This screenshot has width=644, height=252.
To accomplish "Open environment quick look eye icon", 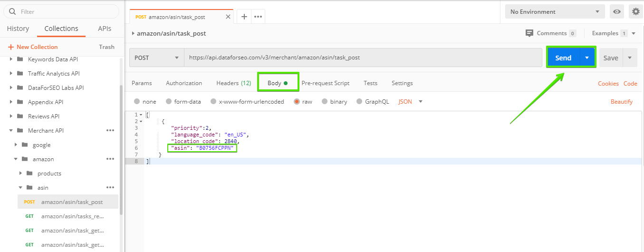I will pyautogui.click(x=617, y=11).
